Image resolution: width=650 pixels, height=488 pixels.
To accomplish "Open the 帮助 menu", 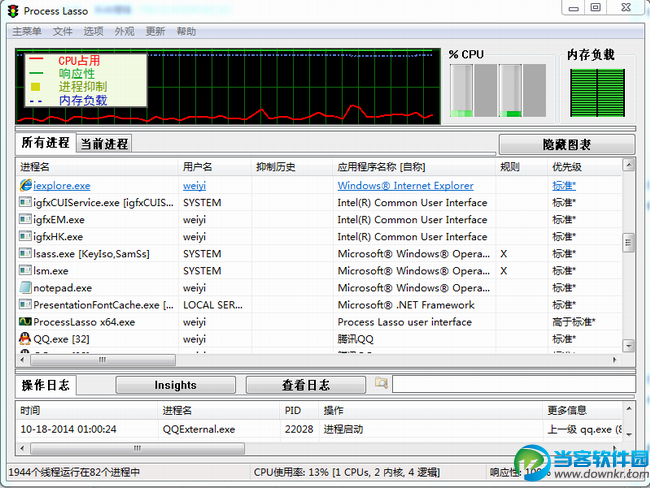I will (186, 32).
